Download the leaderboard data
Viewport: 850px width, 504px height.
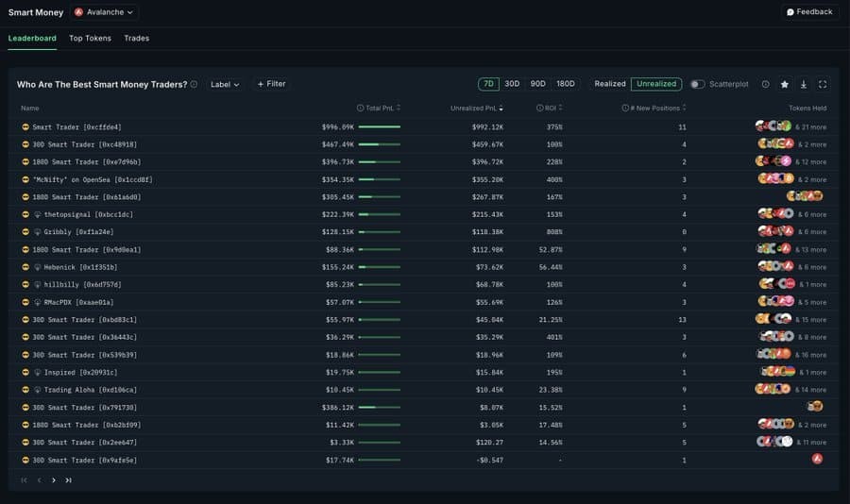803,84
